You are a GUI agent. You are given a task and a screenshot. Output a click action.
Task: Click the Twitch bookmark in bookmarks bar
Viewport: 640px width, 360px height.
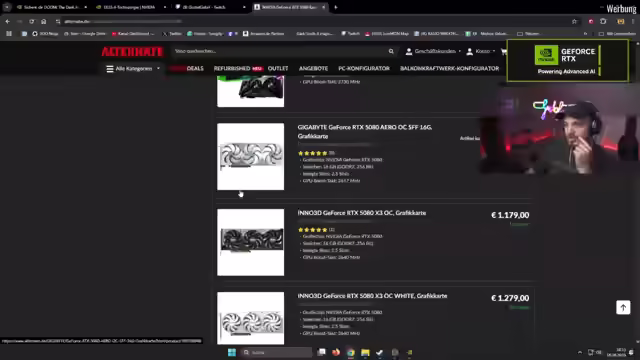(x=351, y=33)
